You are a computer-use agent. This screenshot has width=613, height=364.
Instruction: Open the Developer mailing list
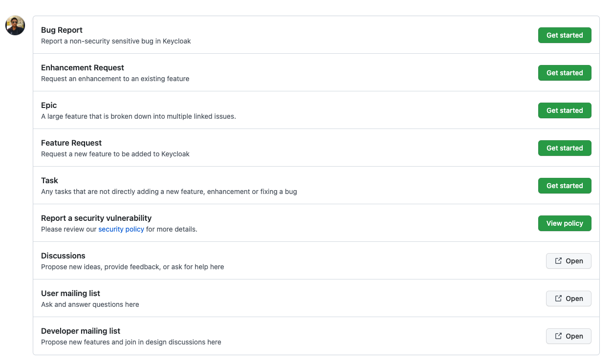[569, 336]
